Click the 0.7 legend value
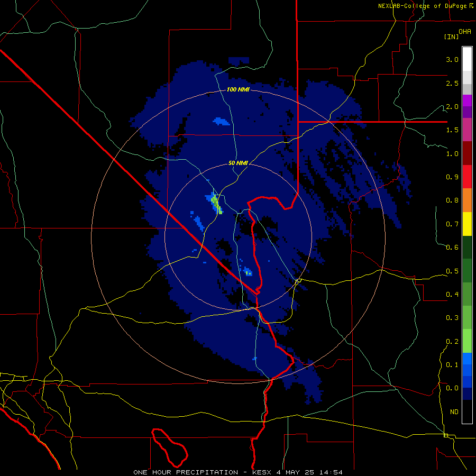Image resolution: width=476 pixels, height=476 pixels. click(x=452, y=224)
